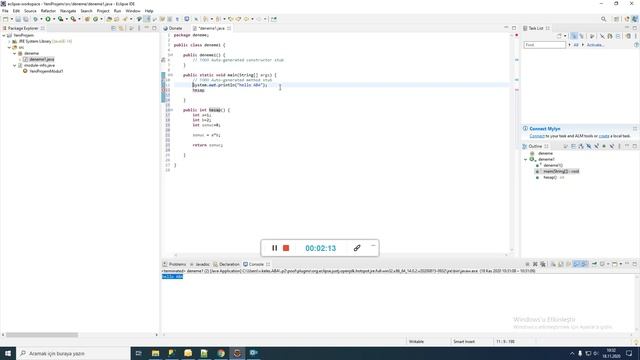The width and height of the screenshot is (640, 360).
Task: Select hesap() in the Outline
Action: [550, 178]
